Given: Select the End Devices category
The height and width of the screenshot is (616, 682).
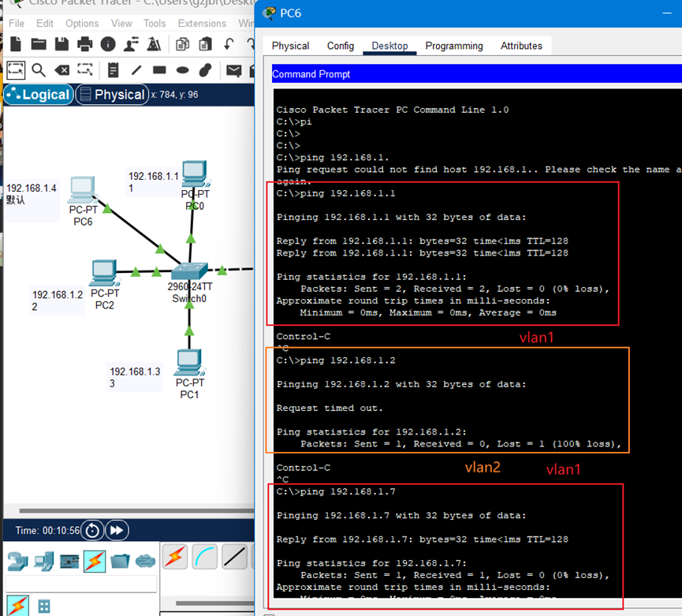Looking at the screenshot, I should [x=44, y=562].
